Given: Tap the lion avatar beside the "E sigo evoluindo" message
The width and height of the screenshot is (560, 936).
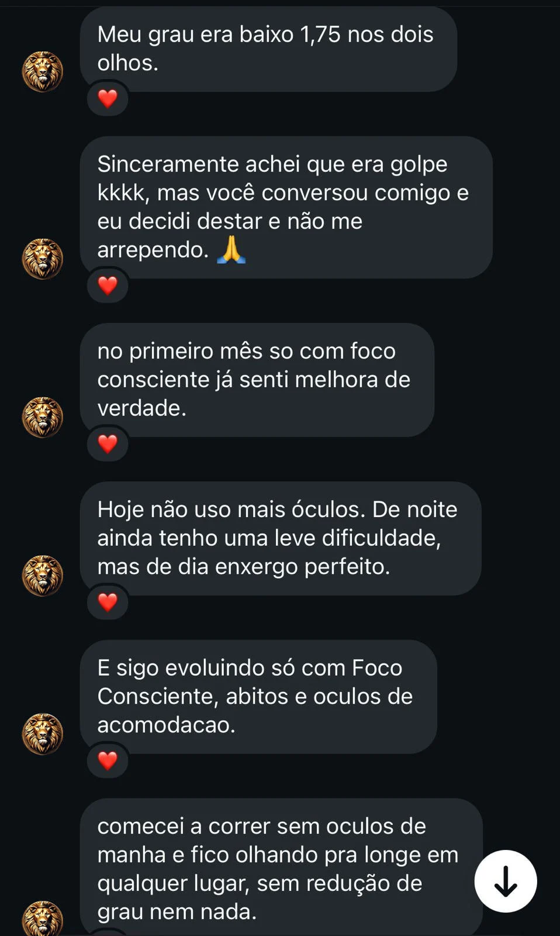Looking at the screenshot, I should [x=42, y=734].
